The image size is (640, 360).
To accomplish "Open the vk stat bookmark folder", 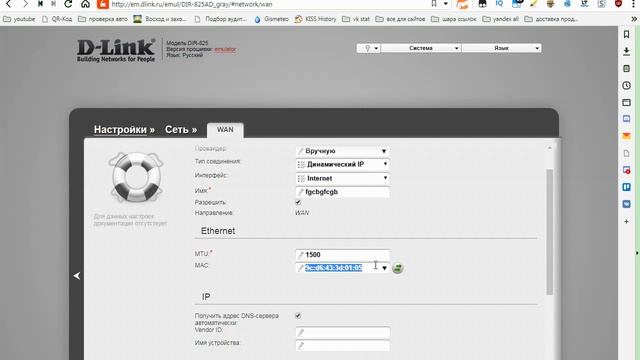I will point(356,19).
